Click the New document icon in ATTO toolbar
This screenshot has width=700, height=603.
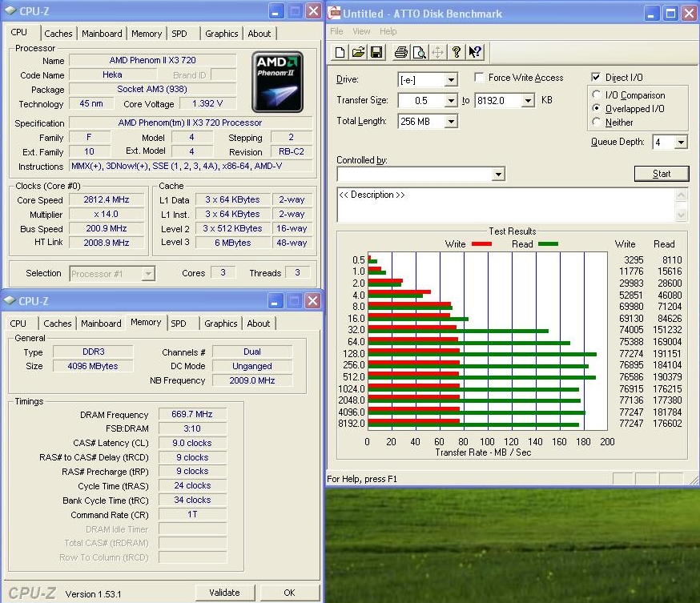pos(340,53)
